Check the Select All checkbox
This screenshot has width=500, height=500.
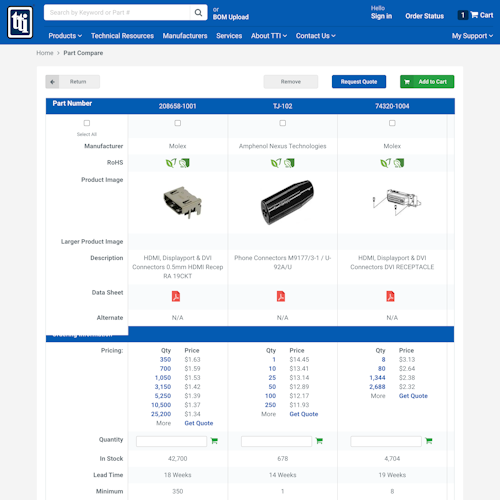(87, 123)
